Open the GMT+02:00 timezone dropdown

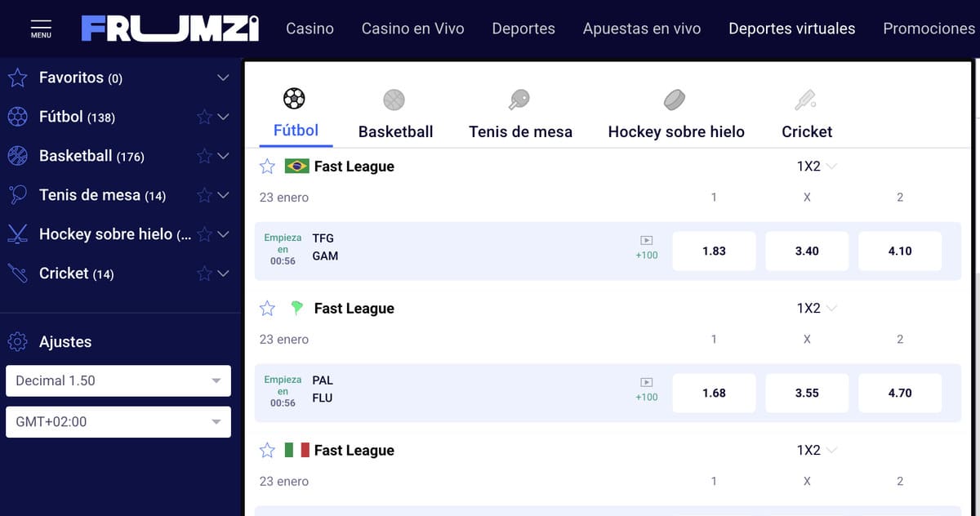pyautogui.click(x=118, y=421)
